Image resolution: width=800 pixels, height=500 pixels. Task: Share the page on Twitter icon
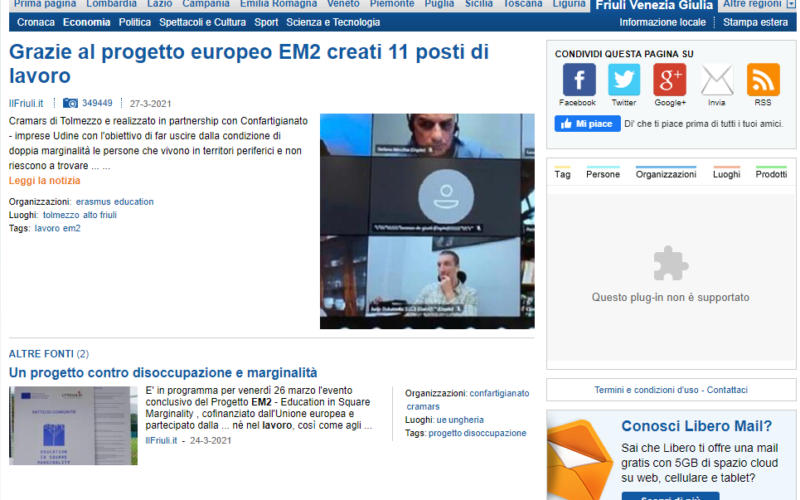point(623,80)
